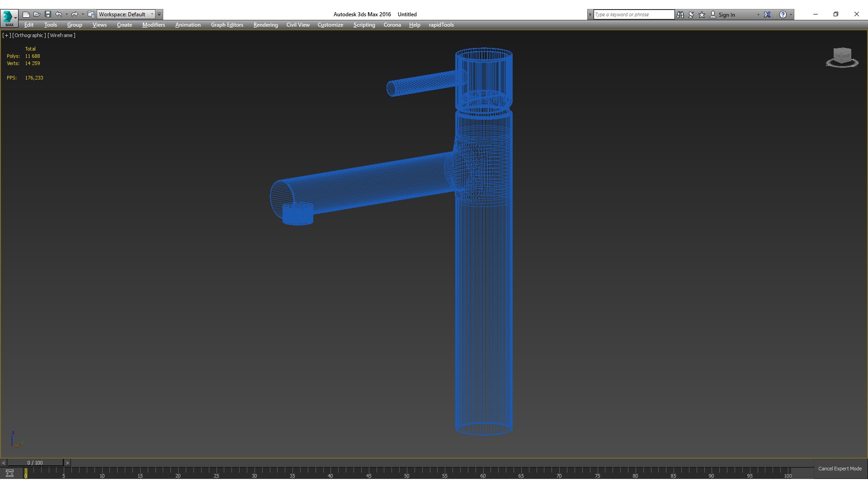Open the Workspace: Default dropdown
The width and height of the screenshot is (868, 488).
pyautogui.click(x=126, y=14)
